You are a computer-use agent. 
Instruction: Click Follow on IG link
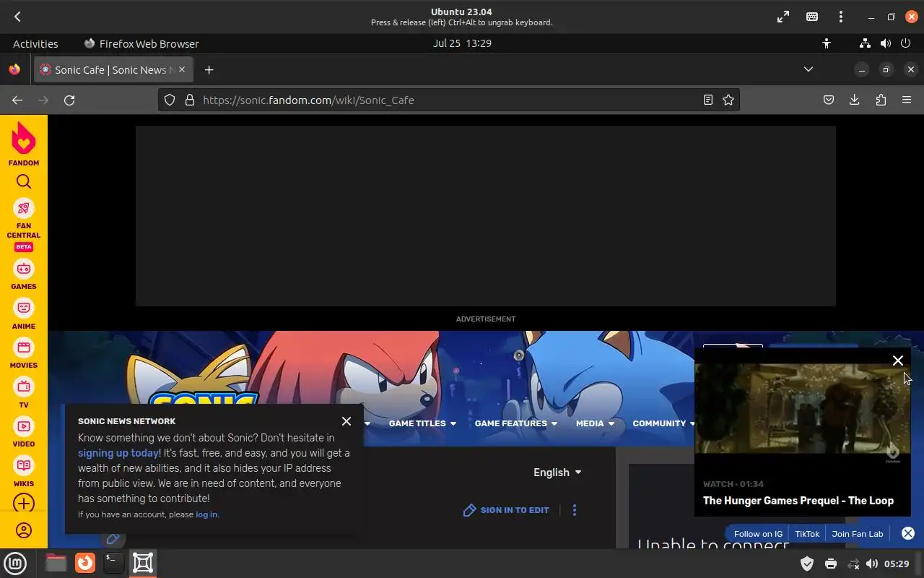[x=758, y=534]
